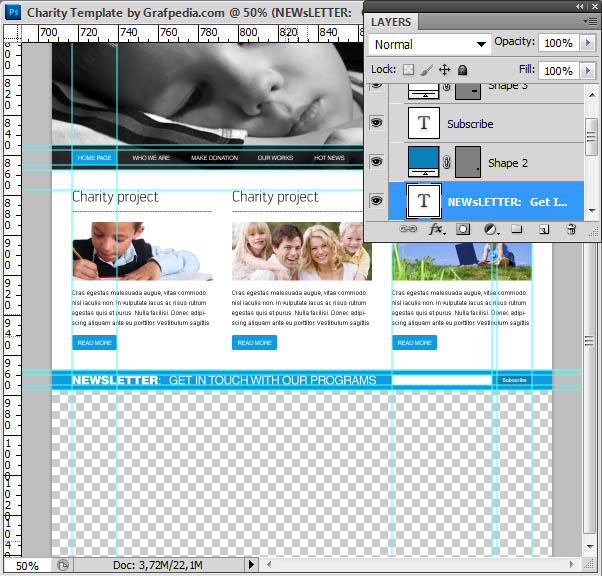
Task: Toggle lock position move icon
Action: [445, 70]
